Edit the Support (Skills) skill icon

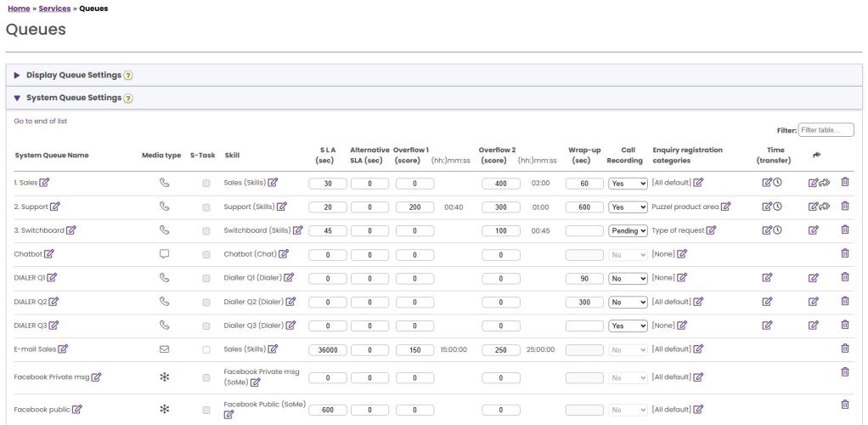(x=282, y=207)
